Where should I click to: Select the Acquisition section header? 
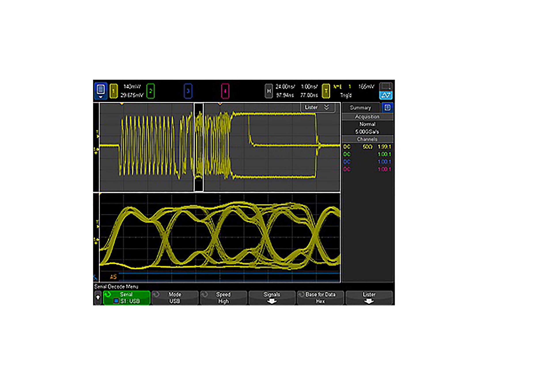pyautogui.click(x=367, y=117)
